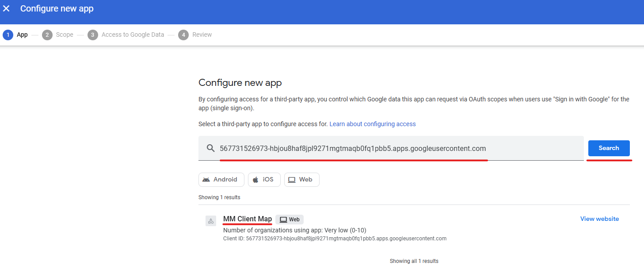
Task: Click the MM Client Map app icon
Action: tap(211, 221)
